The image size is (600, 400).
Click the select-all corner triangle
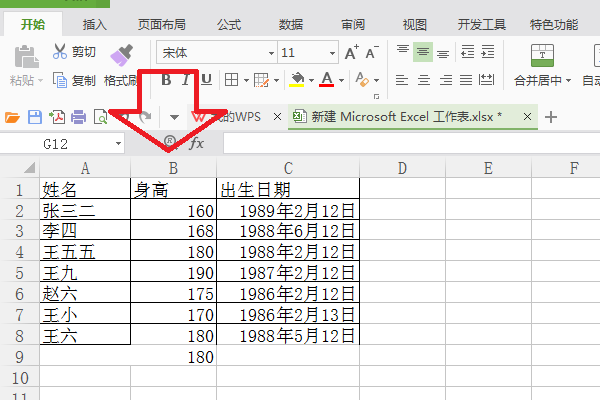pyautogui.click(x=29, y=168)
